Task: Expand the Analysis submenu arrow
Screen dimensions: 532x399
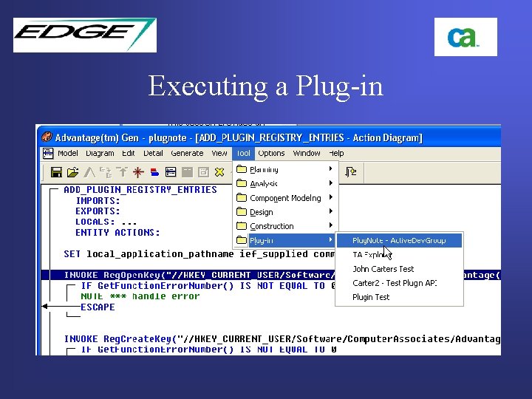Action: [330, 183]
